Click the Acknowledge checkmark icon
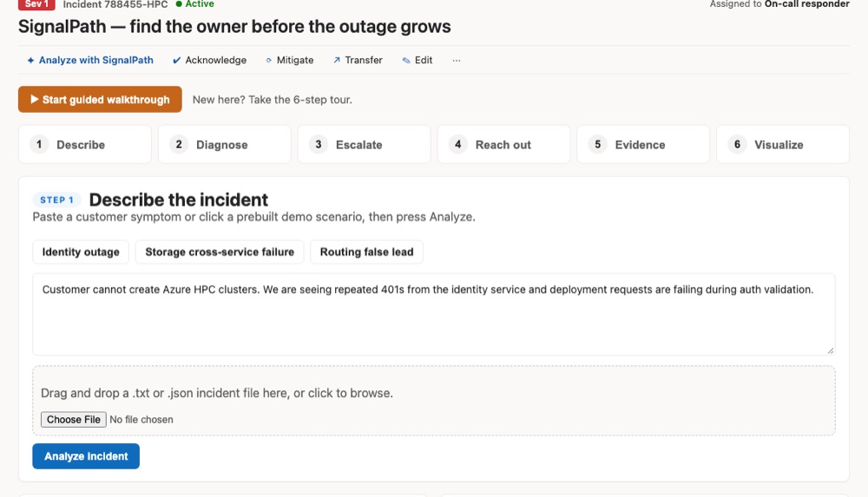 coord(176,61)
